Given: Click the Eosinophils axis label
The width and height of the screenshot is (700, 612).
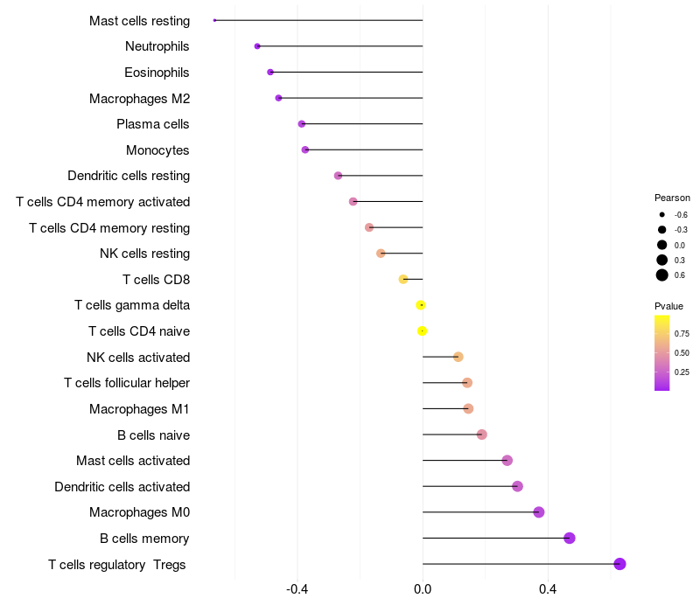Looking at the screenshot, I should click(x=157, y=73).
